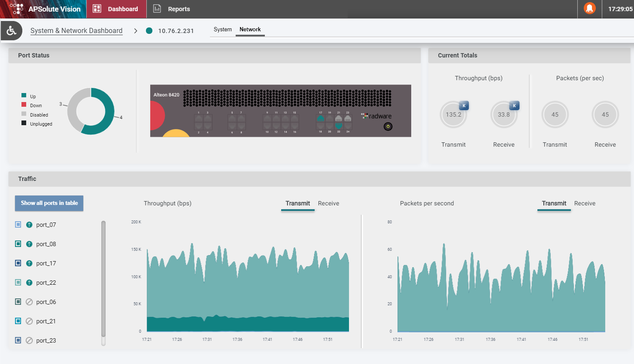Click the port_06 disabled status icon
The width and height of the screenshot is (634, 364).
tap(29, 302)
